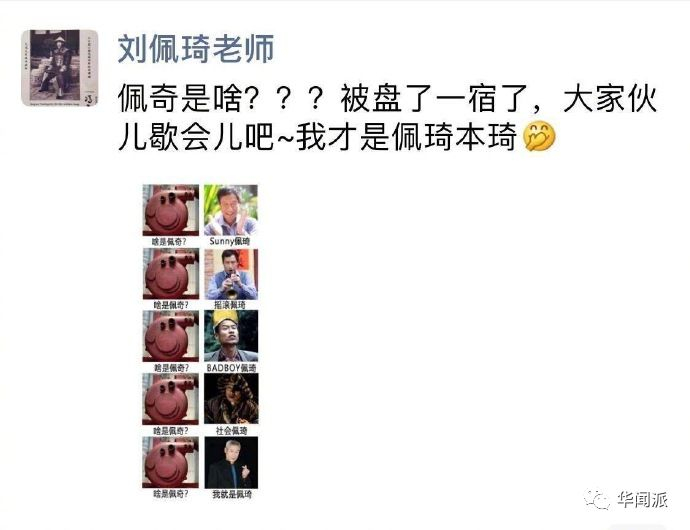Click the post text 佩奇是啥
The image size is (690, 530).
pyautogui.click(x=180, y=98)
